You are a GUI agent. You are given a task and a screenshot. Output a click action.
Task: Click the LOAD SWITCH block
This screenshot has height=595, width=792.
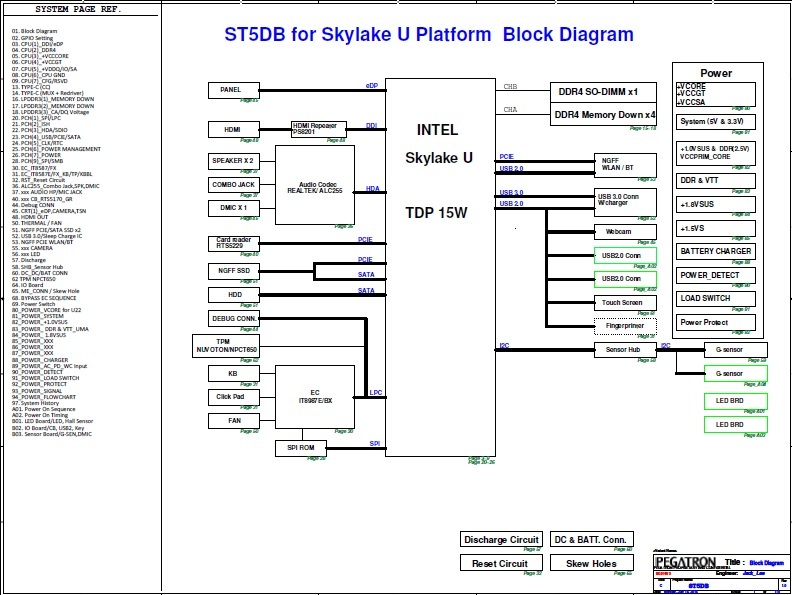pyautogui.click(x=716, y=299)
